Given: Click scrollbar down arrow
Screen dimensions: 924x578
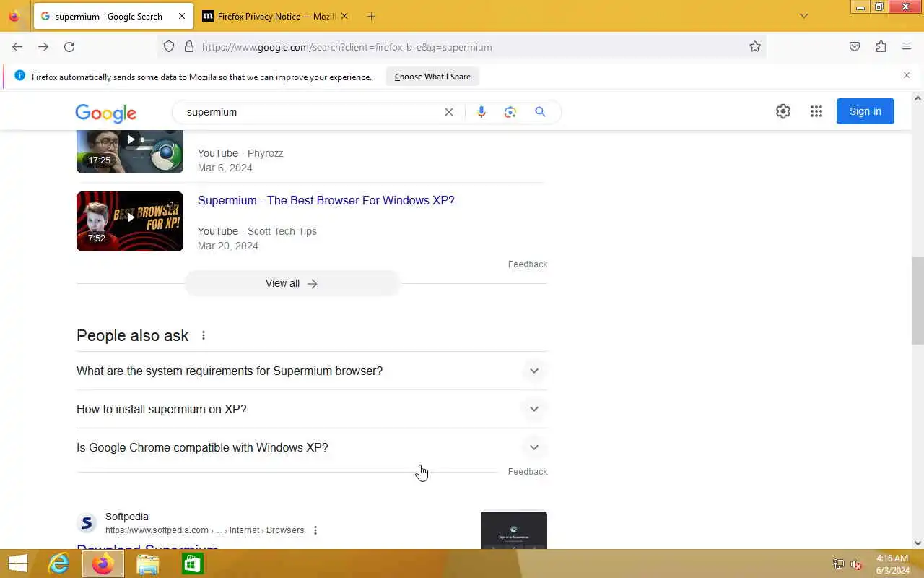Looking at the screenshot, I should (x=918, y=543).
